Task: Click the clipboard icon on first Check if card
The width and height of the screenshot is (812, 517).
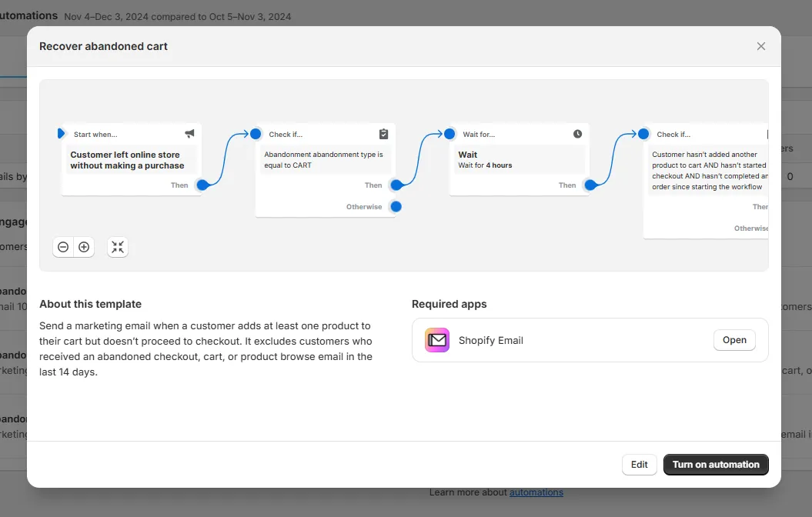Action: (x=383, y=134)
